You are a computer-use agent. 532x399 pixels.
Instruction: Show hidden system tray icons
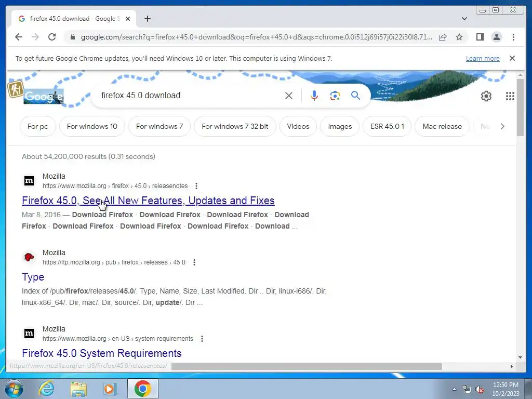click(454, 389)
